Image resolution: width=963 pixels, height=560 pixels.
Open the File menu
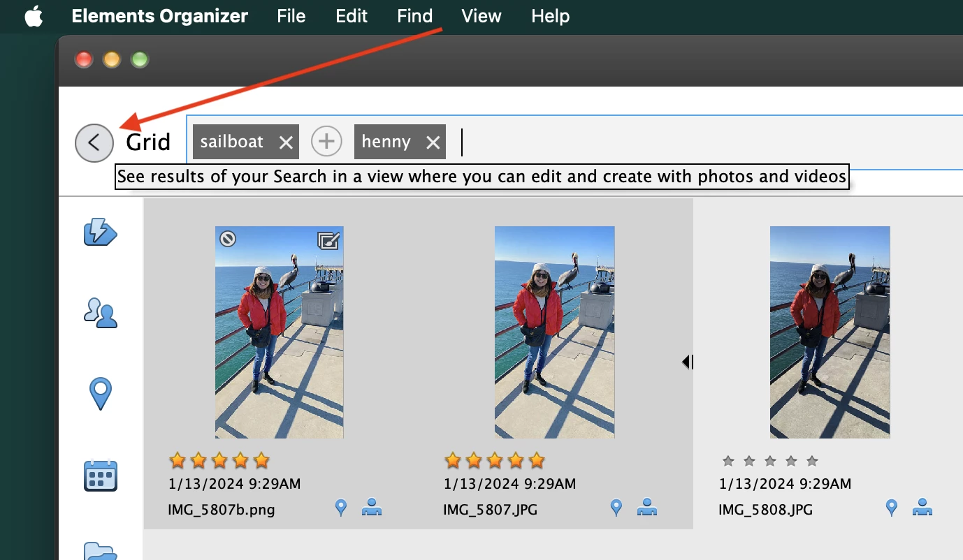[291, 16]
